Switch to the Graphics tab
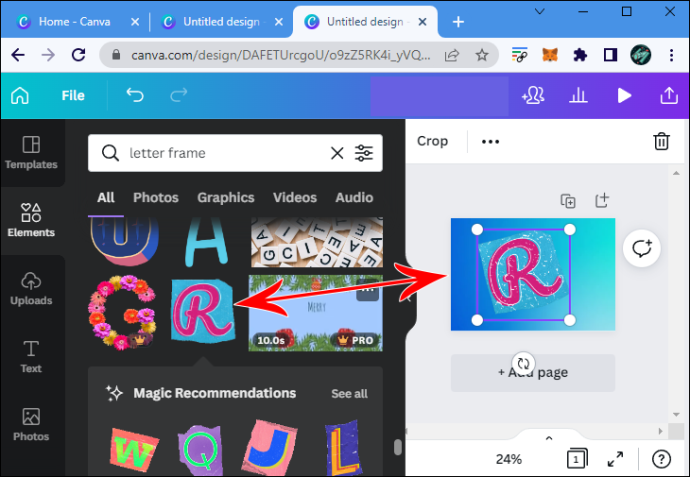The height and width of the screenshot is (477, 690). pyautogui.click(x=226, y=198)
